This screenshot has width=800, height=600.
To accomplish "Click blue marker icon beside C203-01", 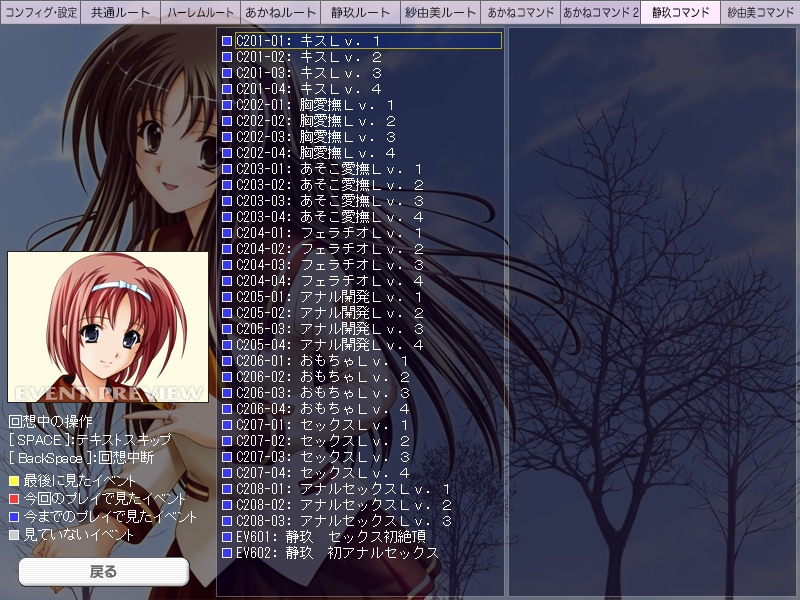I will tap(227, 169).
